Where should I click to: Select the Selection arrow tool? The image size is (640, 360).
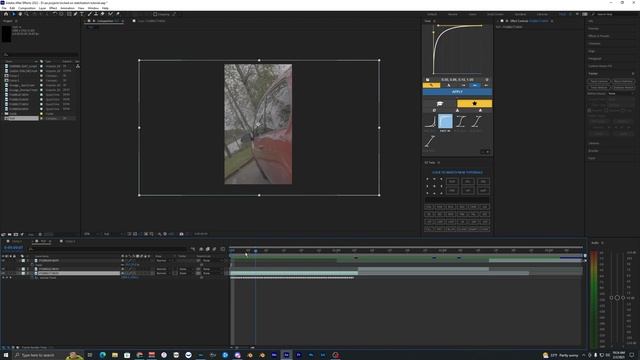pyautogui.click(x=13, y=14)
